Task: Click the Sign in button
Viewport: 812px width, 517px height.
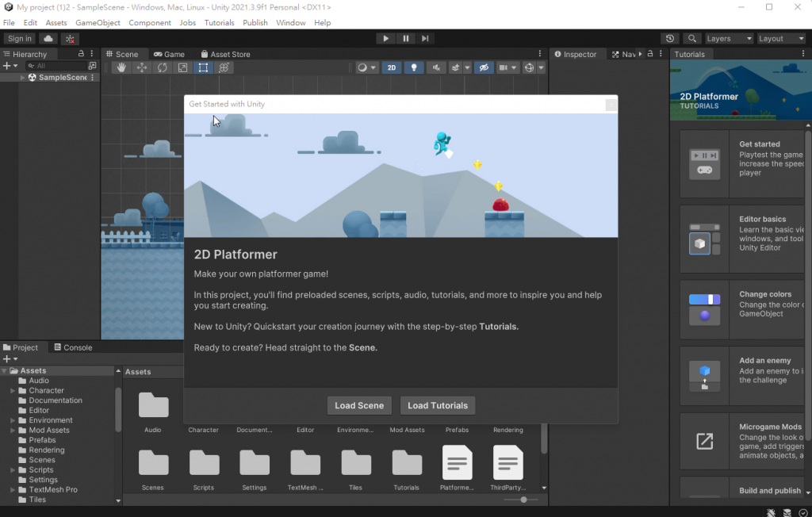Action: tap(20, 39)
